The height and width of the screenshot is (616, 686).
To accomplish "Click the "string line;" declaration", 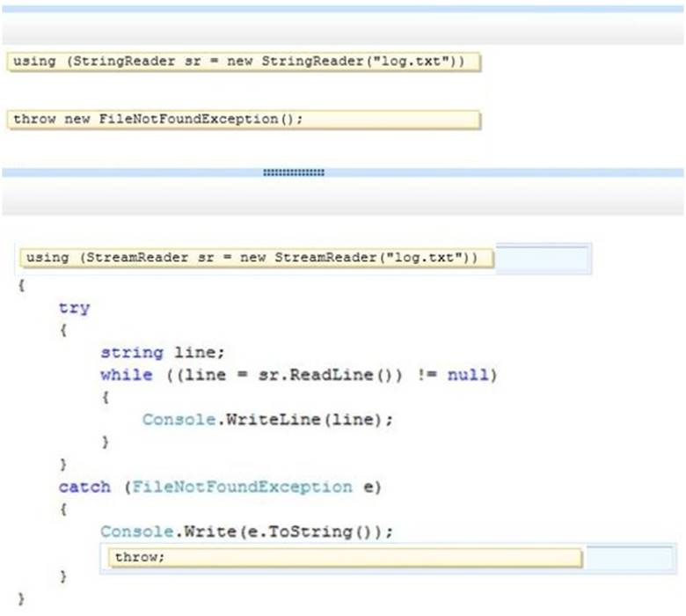I will 163,352.
